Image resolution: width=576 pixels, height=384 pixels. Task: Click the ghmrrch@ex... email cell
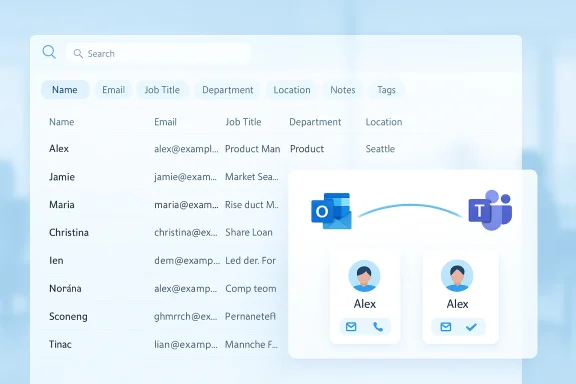pyautogui.click(x=186, y=316)
